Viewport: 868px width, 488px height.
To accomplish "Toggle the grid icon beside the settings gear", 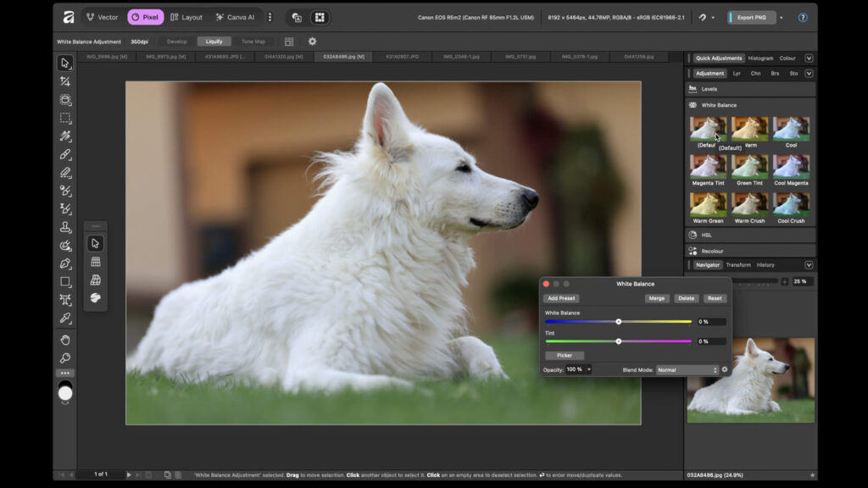I will click(x=287, y=41).
